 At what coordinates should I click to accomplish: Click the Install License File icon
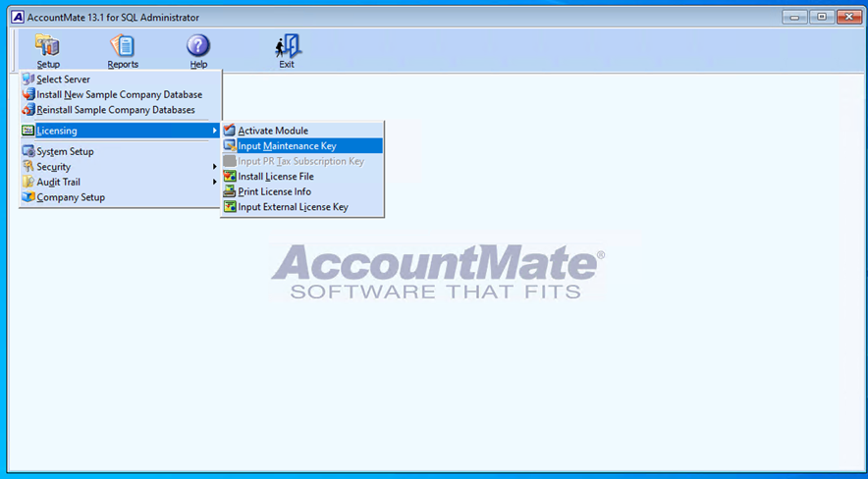pos(230,177)
